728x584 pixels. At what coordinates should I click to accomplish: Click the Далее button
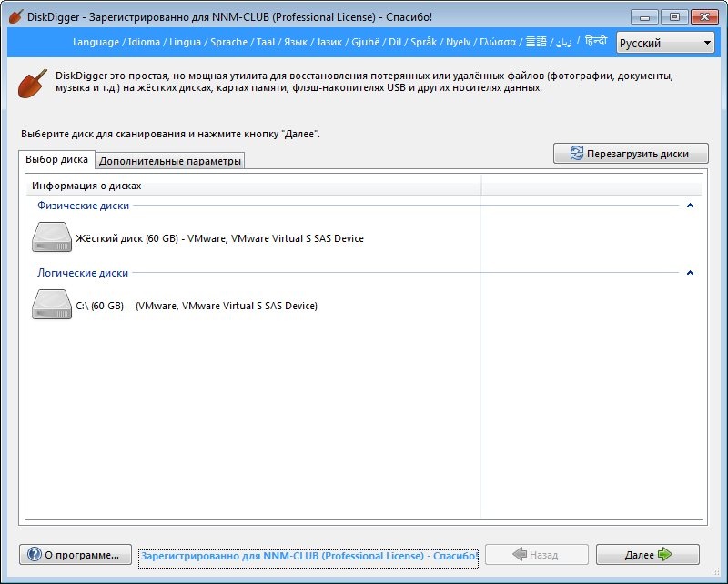pos(648,555)
